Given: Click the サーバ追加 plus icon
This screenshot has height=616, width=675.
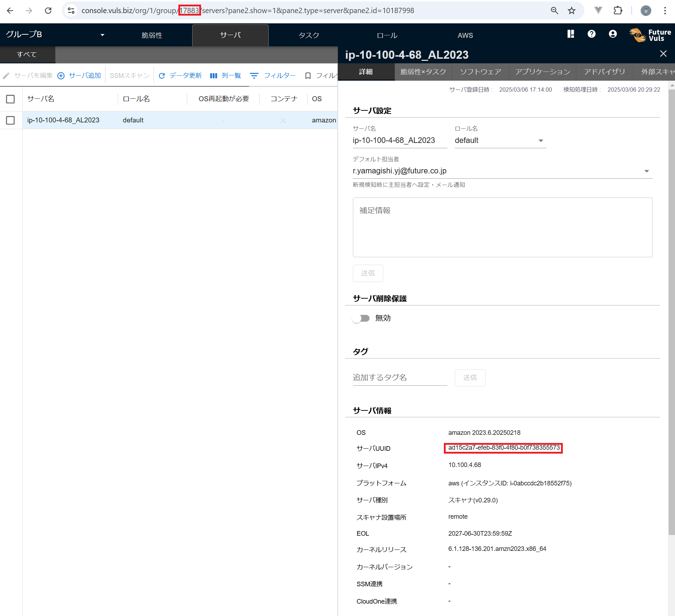Looking at the screenshot, I should (x=61, y=76).
